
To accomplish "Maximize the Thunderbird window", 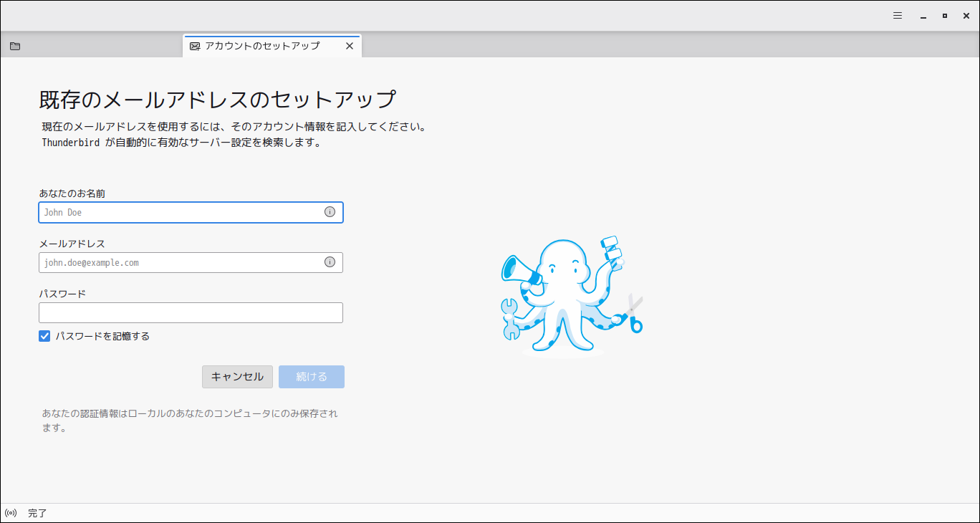I will pyautogui.click(x=945, y=16).
